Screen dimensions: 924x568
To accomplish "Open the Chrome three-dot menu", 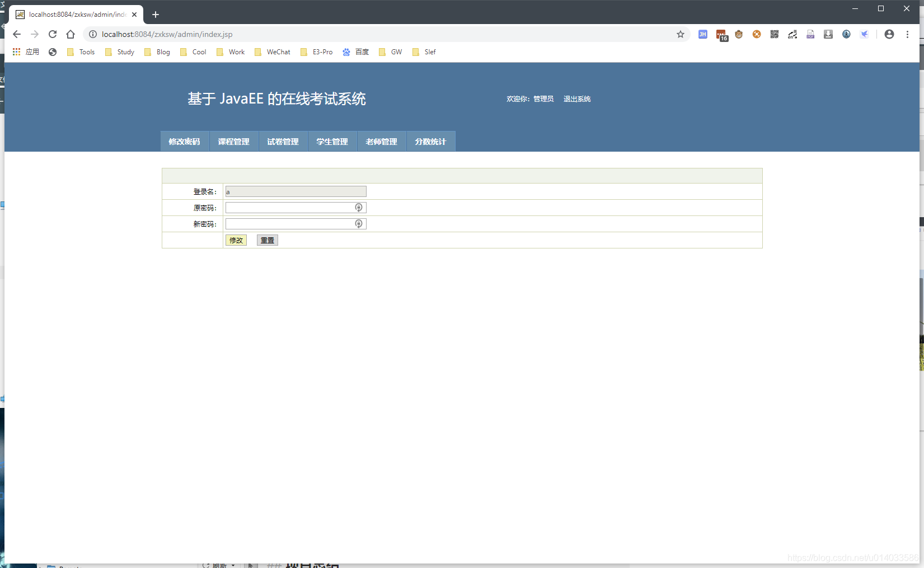I will pos(907,34).
